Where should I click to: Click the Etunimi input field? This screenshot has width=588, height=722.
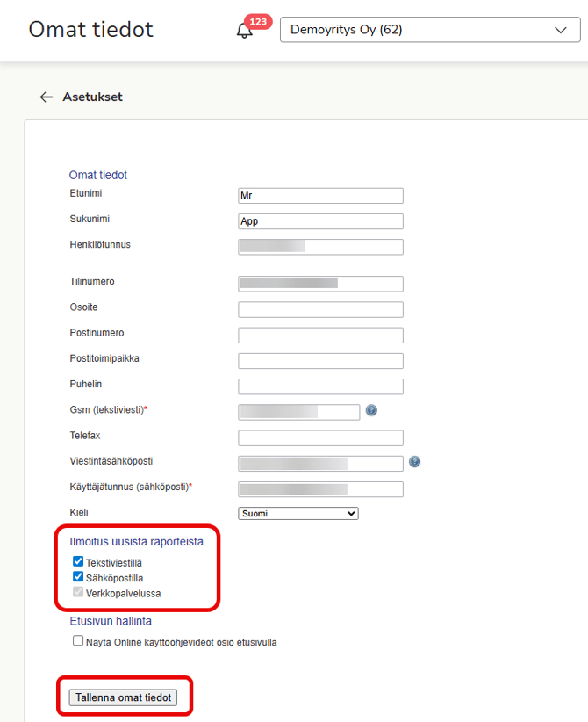[320, 196]
